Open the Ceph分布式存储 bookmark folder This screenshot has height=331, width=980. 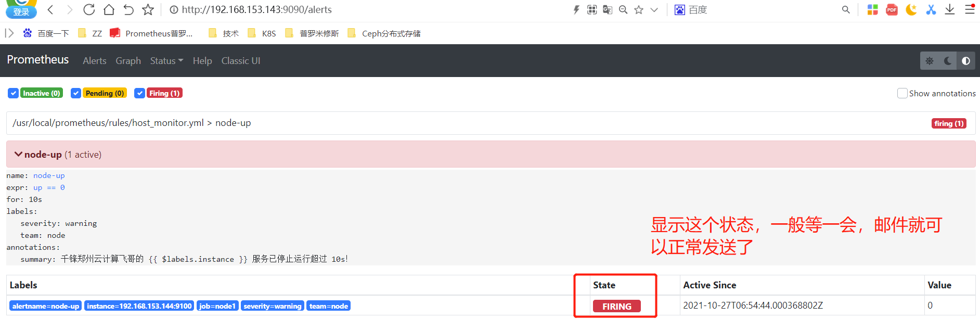(384, 33)
